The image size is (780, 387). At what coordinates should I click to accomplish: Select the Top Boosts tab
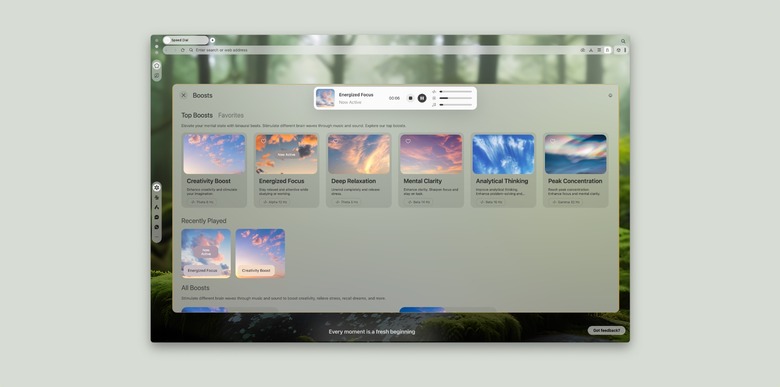pos(197,115)
